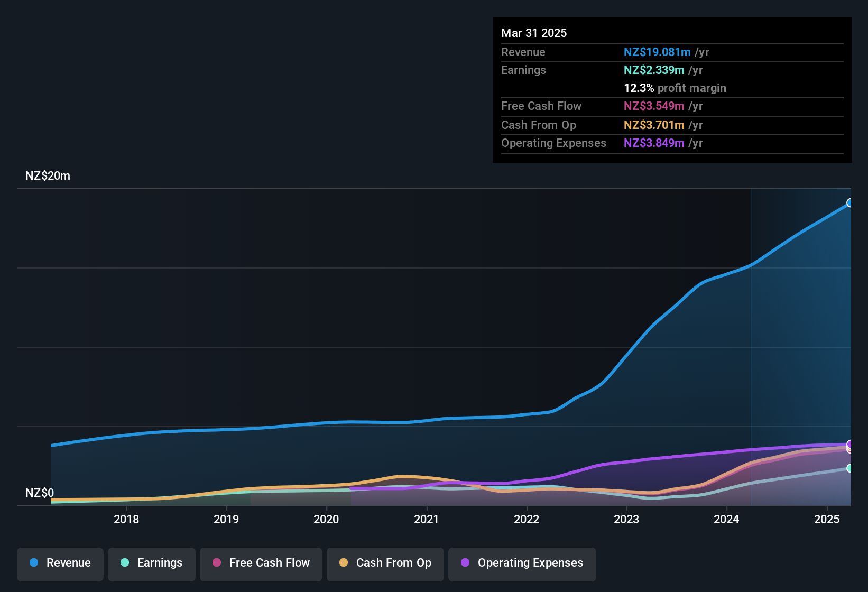Select the 2018 x-axis label
The image size is (868, 592).
pos(126,520)
